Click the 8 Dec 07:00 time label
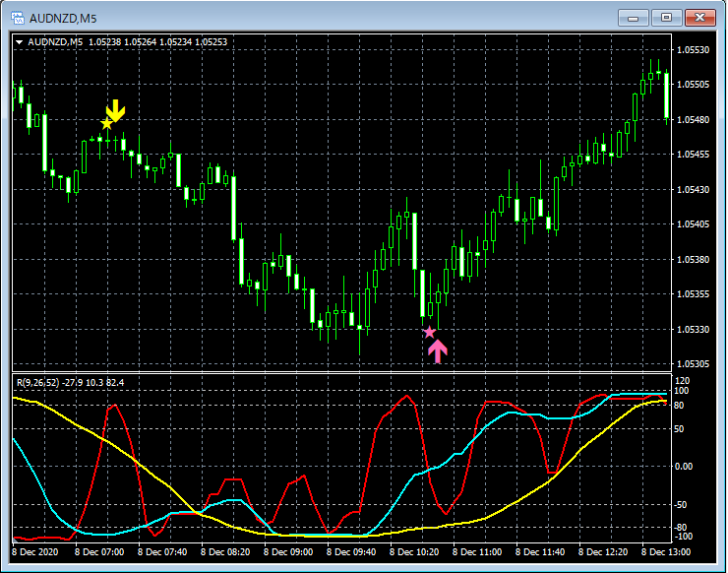 pyautogui.click(x=99, y=552)
